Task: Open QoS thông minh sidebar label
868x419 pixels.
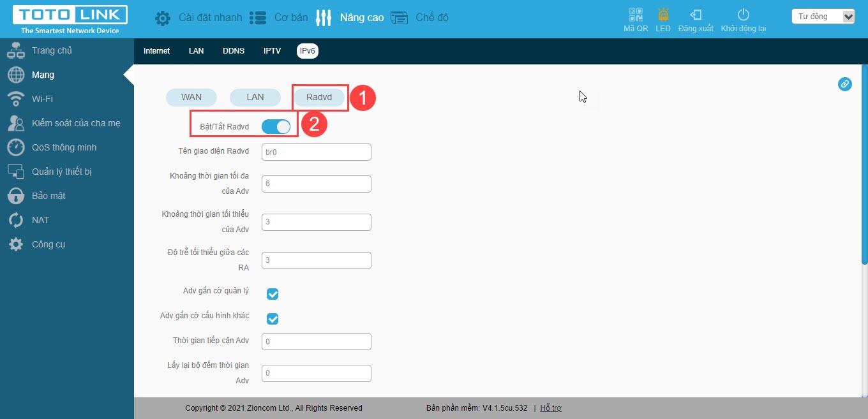Action: point(64,147)
